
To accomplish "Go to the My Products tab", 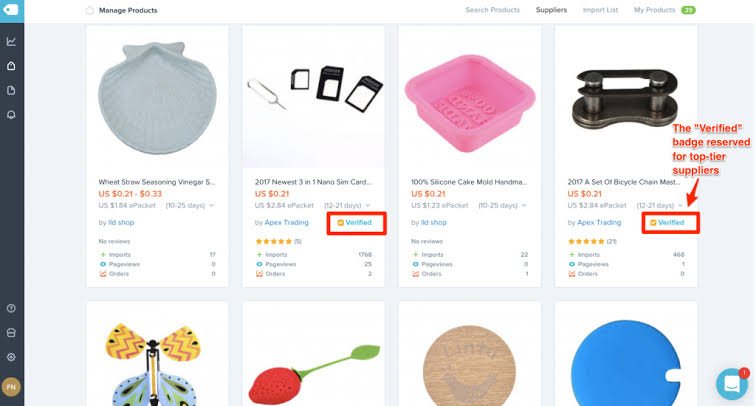I will [x=655, y=10].
